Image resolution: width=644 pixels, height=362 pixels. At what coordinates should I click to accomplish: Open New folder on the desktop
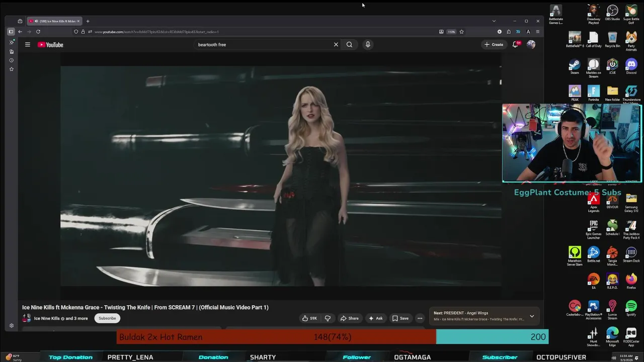(x=612, y=94)
